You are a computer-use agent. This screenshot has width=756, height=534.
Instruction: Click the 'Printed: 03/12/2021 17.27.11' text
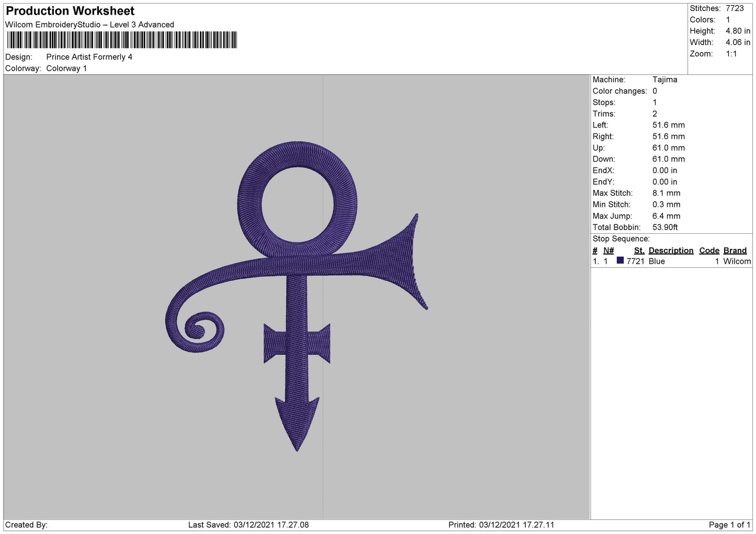point(501,525)
